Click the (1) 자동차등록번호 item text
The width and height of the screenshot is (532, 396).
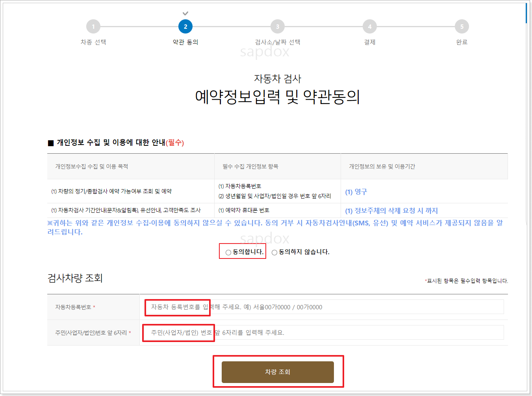(x=240, y=186)
